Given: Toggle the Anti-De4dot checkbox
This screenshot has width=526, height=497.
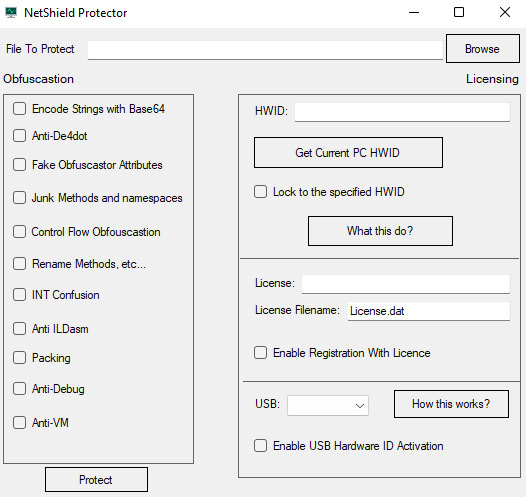Looking at the screenshot, I should click(19, 136).
